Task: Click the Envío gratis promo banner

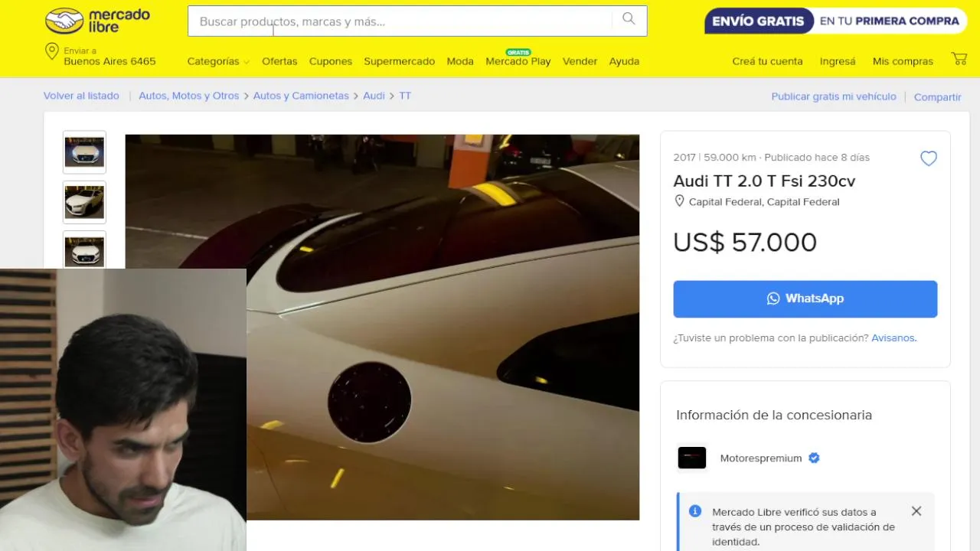Action: coord(835,21)
